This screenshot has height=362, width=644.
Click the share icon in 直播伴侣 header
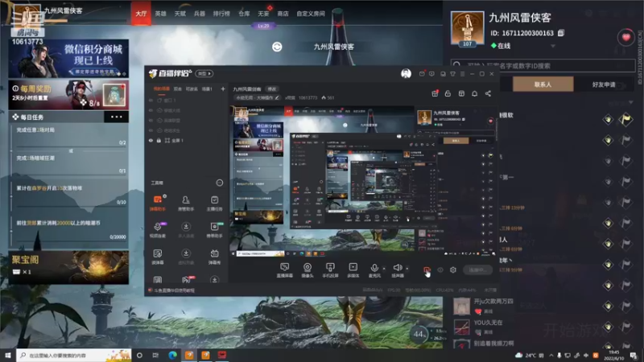[x=488, y=93]
